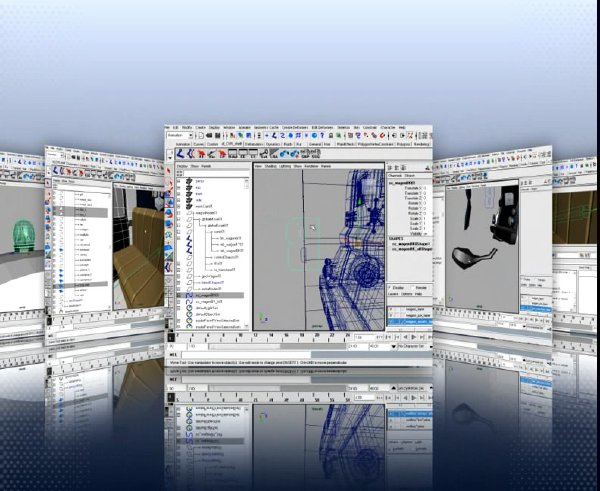Click the MEL command line input field
600x491 pixels.
point(245,355)
